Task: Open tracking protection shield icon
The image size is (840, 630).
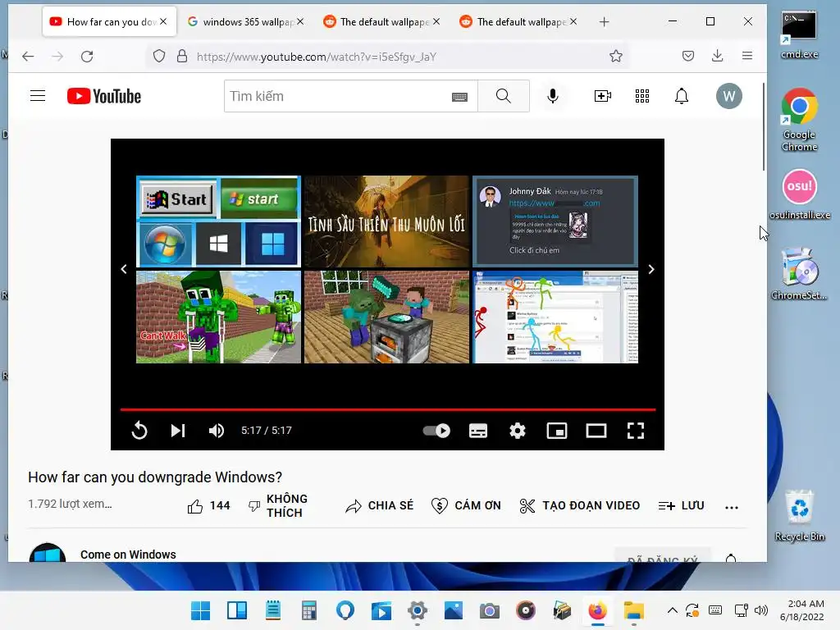Action: pos(159,57)
